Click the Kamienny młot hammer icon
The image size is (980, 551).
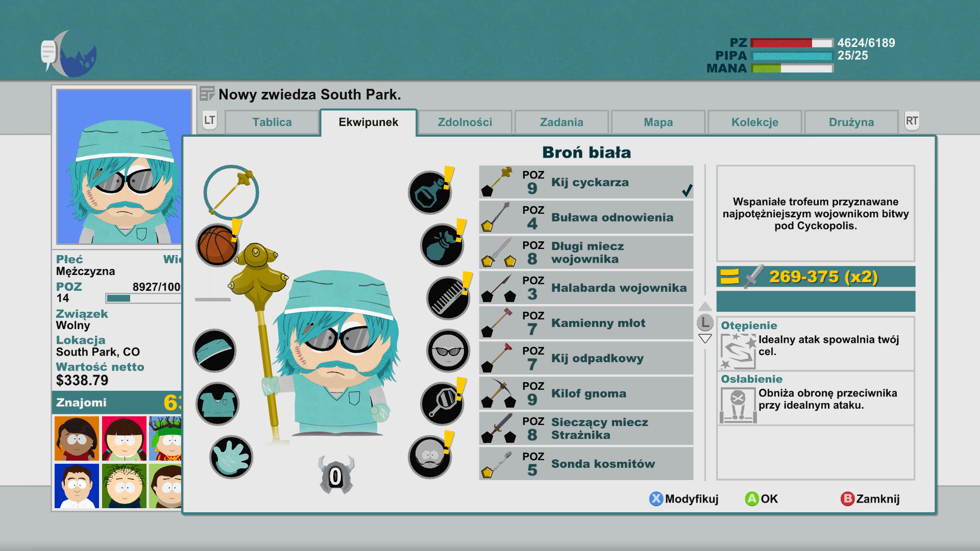click(497, 322)
